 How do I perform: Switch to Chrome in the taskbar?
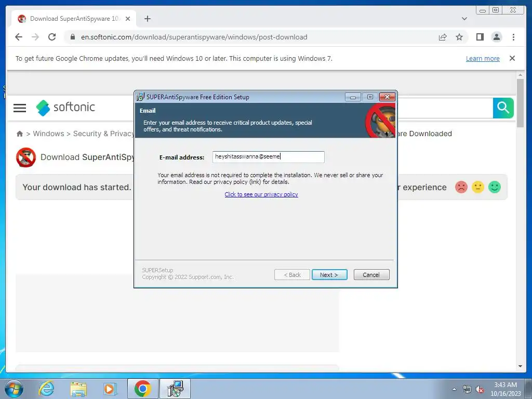click(142, 389)
